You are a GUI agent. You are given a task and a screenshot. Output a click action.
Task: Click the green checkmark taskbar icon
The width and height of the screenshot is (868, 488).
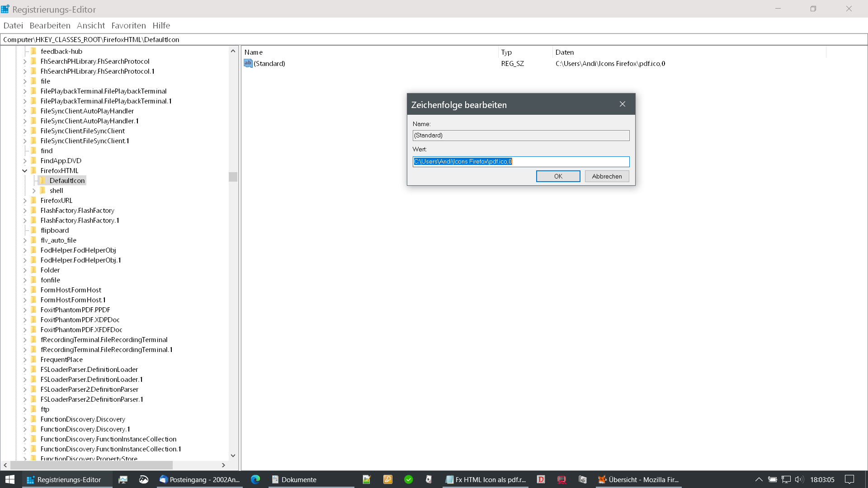click(409, 479)
